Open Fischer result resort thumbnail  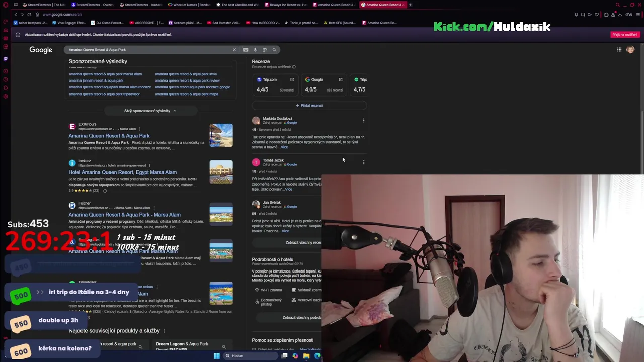(221, 214)
